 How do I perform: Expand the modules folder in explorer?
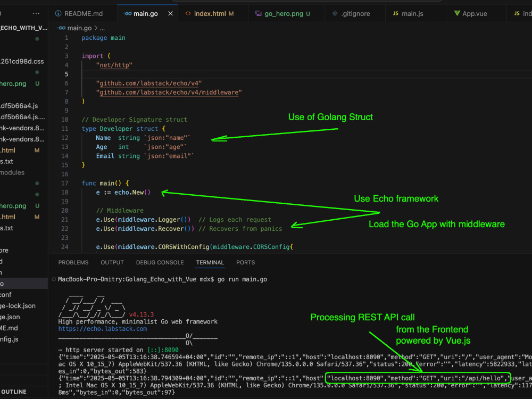pos(13,173)
